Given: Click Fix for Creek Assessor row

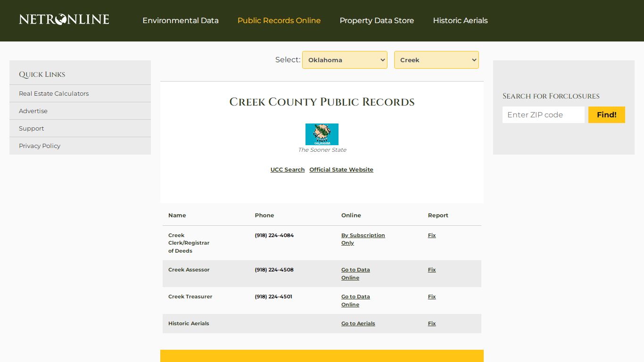Looking at the screenshot, I should [x=432, y=270].
